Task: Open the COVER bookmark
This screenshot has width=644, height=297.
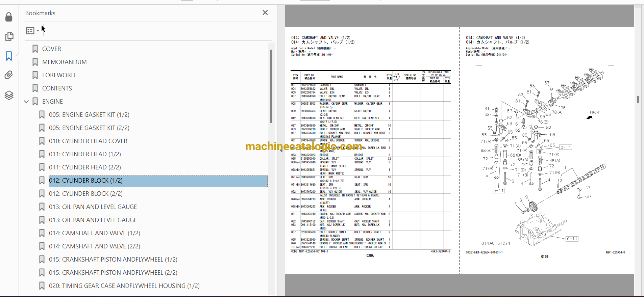Action: [x=52, y=49]
